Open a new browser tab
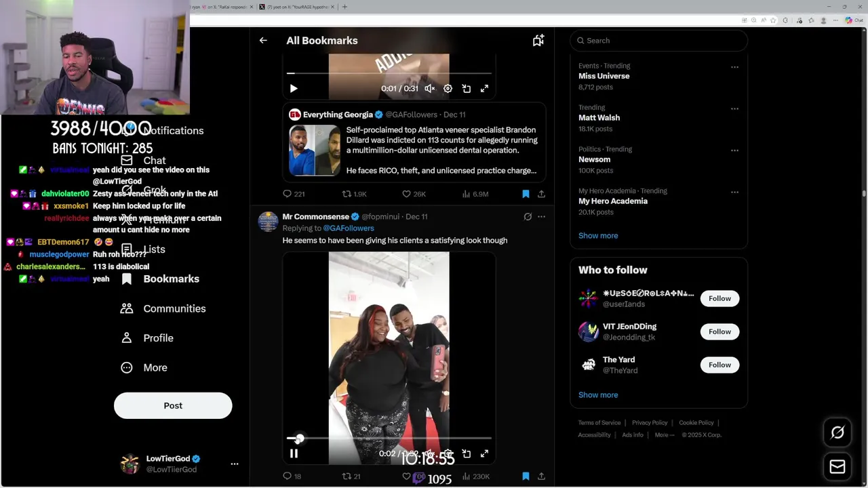 [344, 7]
